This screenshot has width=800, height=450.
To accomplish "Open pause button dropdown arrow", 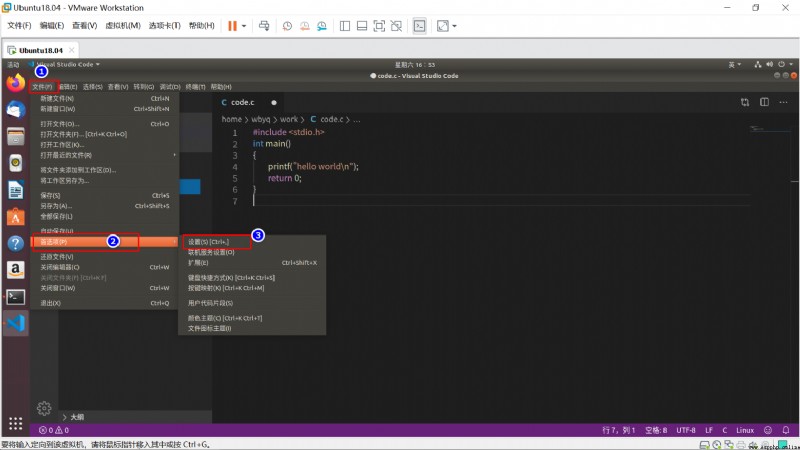I will (x=244, y=26).
